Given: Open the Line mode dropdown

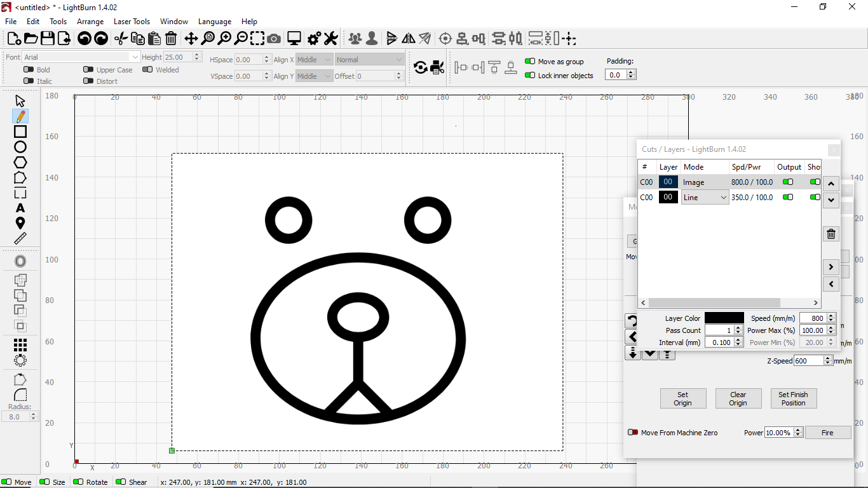Looking at the screenshot, I should (705, 198).
